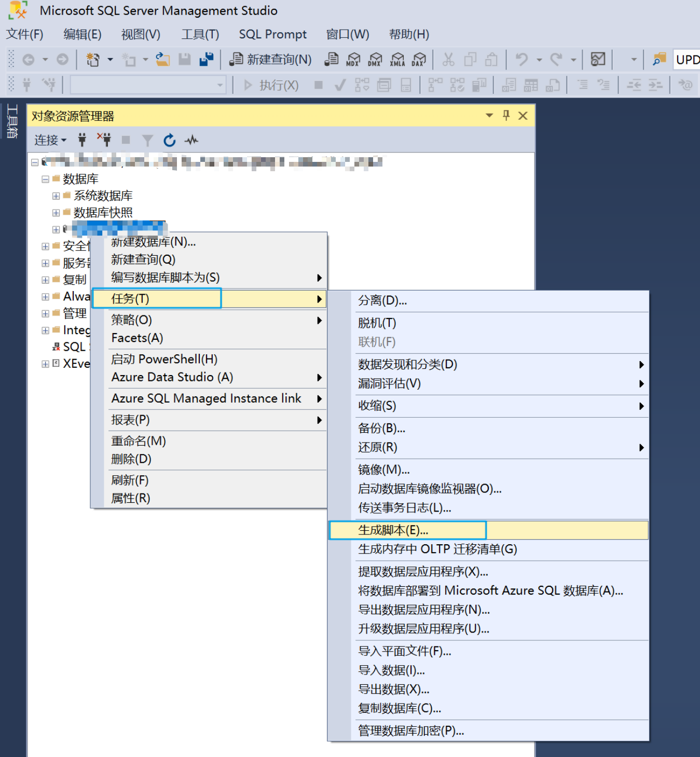Open the 窗口(W) menu
This screenshot has width=700, height=757.
point(348,34)
